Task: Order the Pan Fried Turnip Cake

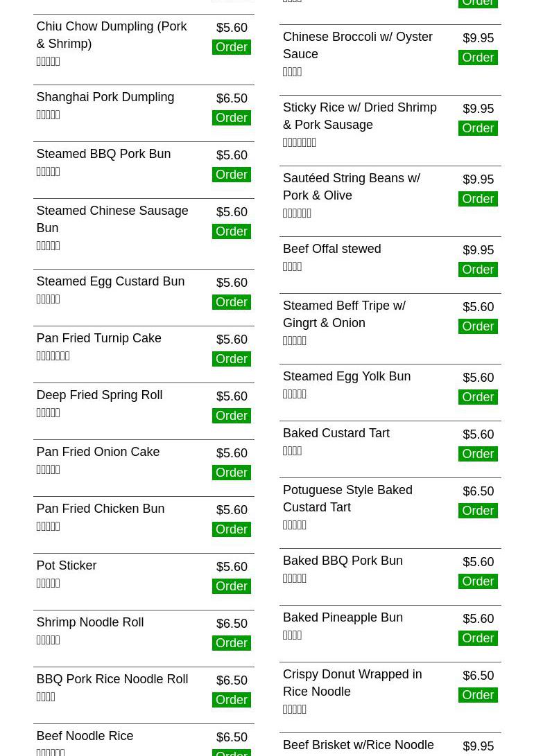Action: tap(231, 359)
